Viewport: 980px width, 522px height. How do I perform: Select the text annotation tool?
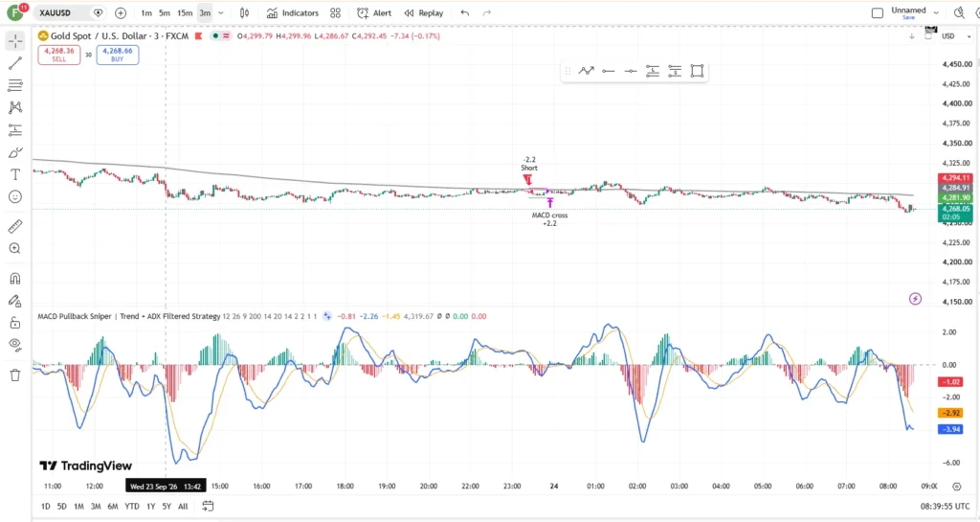coord(15,174)
